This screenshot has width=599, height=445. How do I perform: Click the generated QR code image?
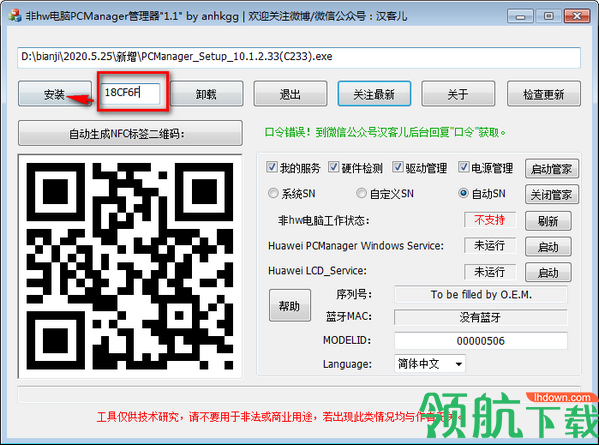pyautogui.click(x=130, y=266)
